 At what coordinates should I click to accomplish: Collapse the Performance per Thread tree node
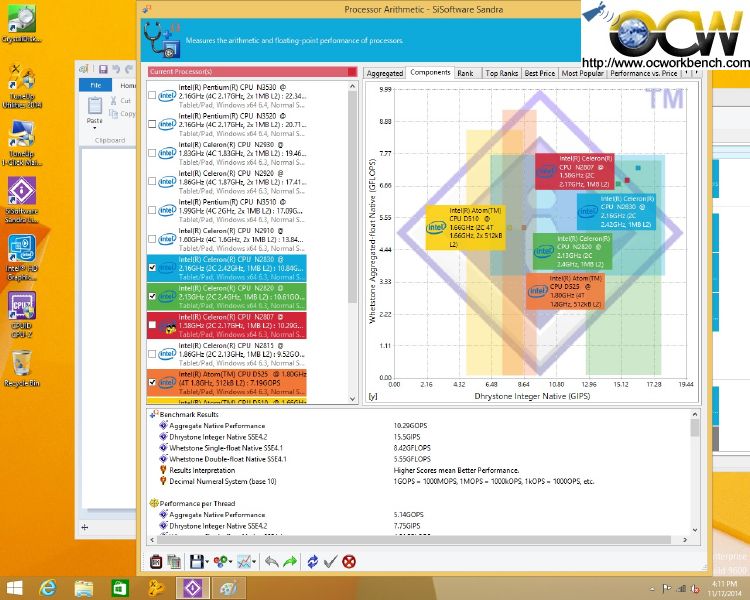[x=154, y=503]
